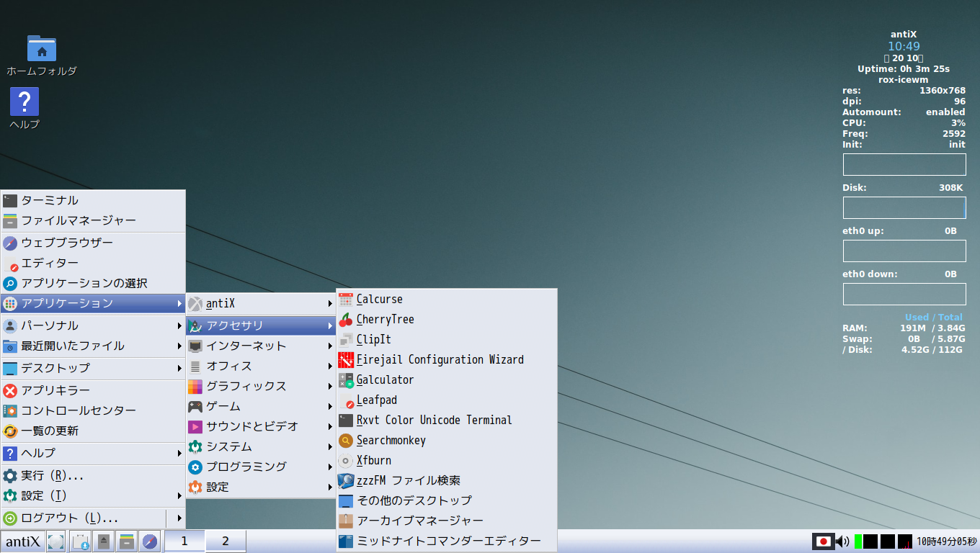This screenshot has height=553, width=980.
Task: Launch Calcurse calendar from the accessories menu
Action: [447, 299]
